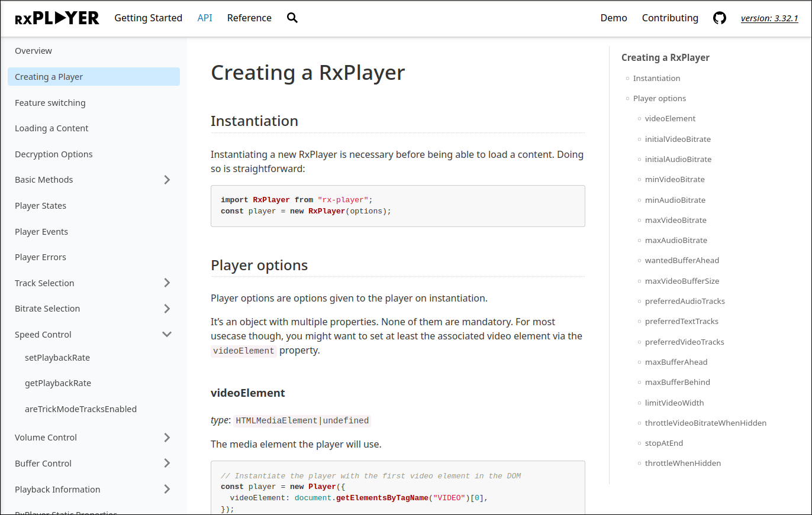Expand the Bitrate Selection chevron

[x=167, y=309]
